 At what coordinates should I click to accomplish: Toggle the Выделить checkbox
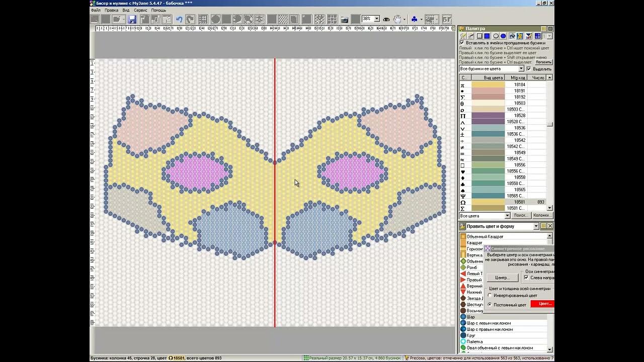pos(528,68)
